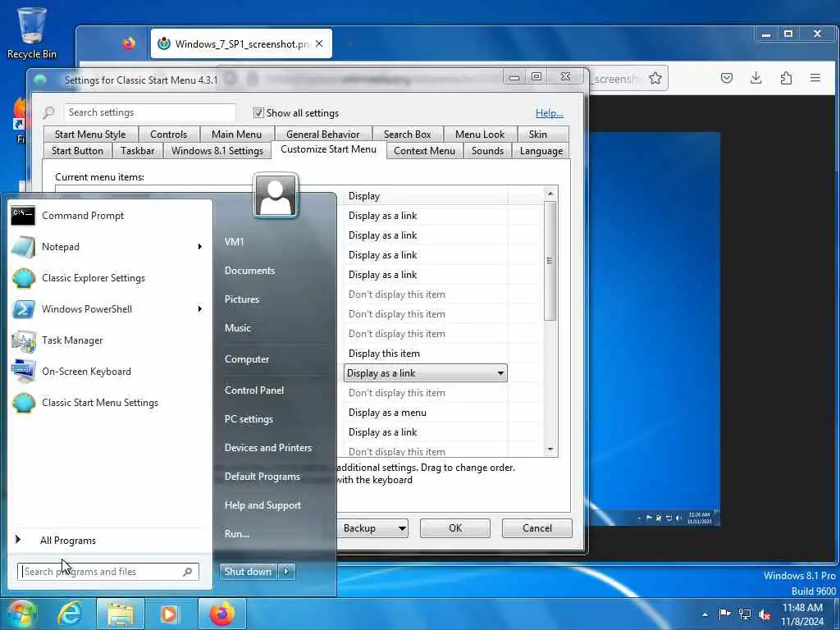Open Firefox downloads arrow icon
Viewport: 840px width, 630px height.
point(756,78)
